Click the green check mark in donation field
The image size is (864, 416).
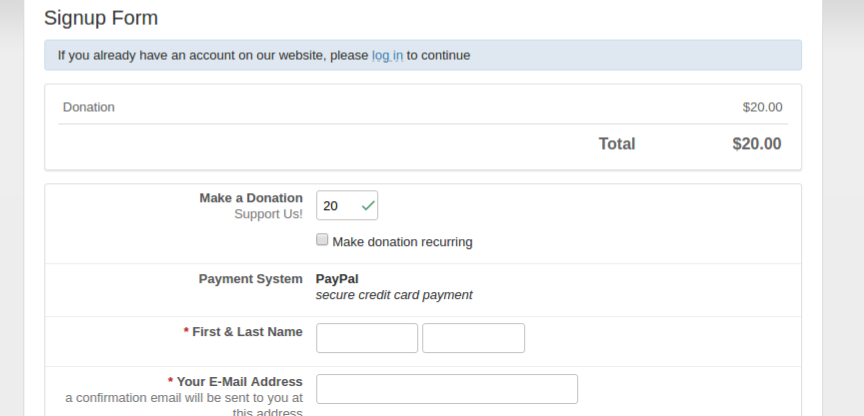[x=368, y=206]
